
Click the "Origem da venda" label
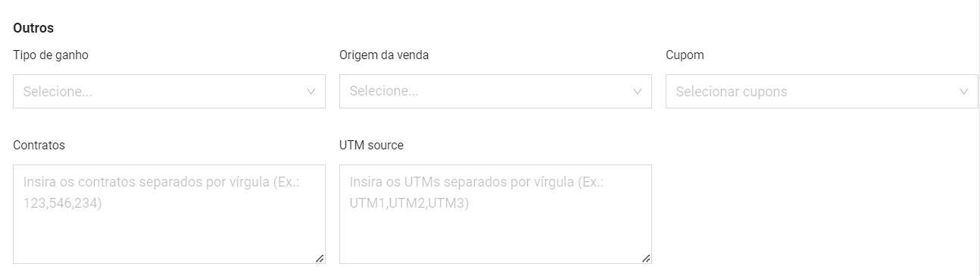coord(384,55)
